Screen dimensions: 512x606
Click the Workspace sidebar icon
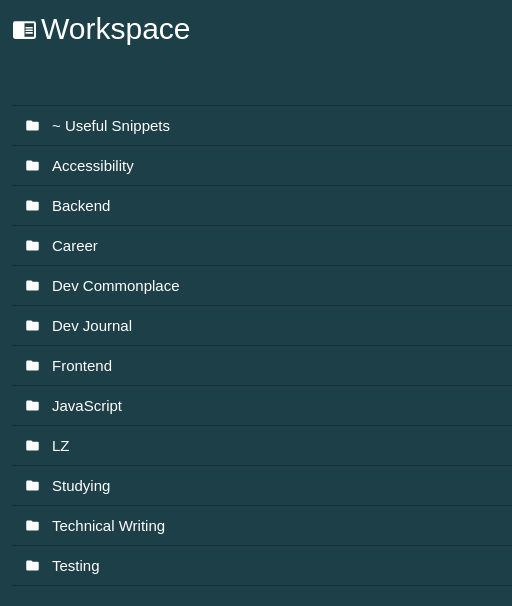click(x=24, y=30)
